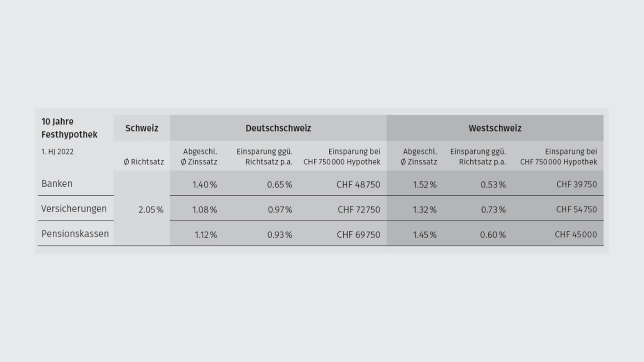Screen dimensions: 644x362
Task: Click the Versicherungen row label
Action: [x=74, y=209]
